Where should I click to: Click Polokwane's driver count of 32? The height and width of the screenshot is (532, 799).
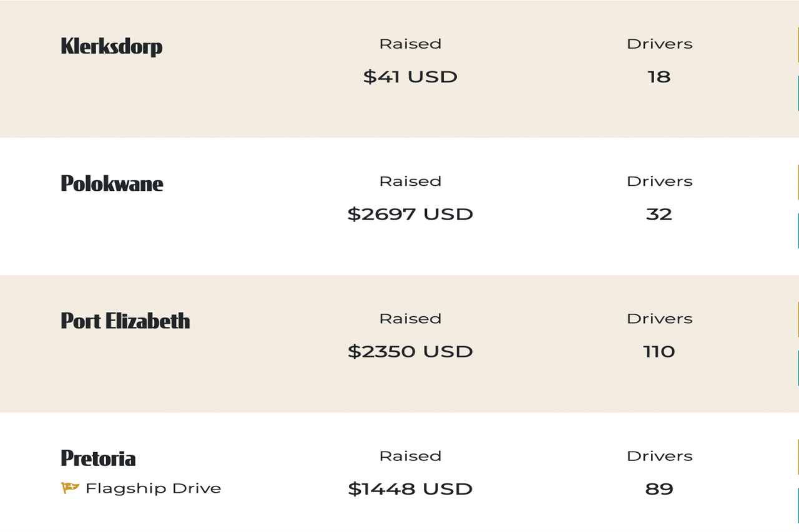coord(659,214)
